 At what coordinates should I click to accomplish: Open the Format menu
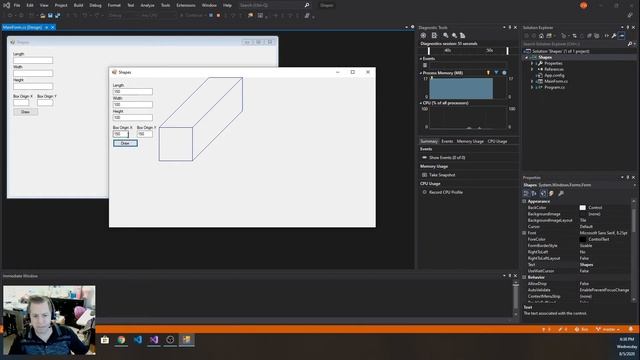coord(114,5)
